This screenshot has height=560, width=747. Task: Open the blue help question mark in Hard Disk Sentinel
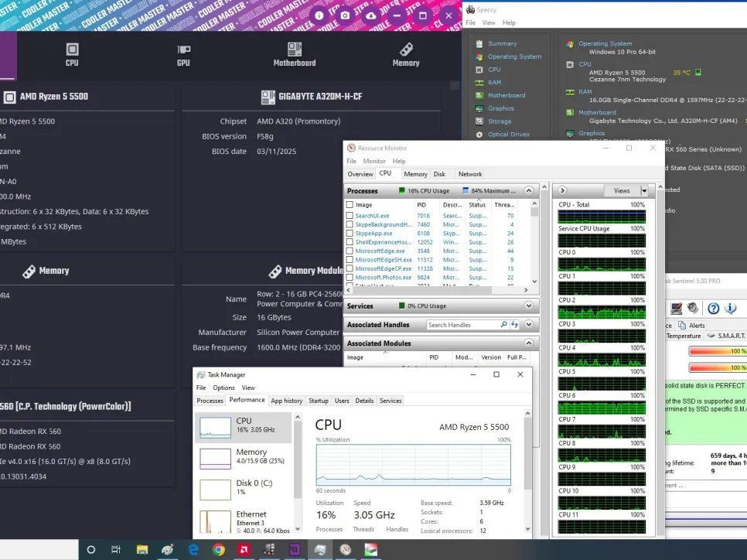pyautogui.click(x=713, y=309)
